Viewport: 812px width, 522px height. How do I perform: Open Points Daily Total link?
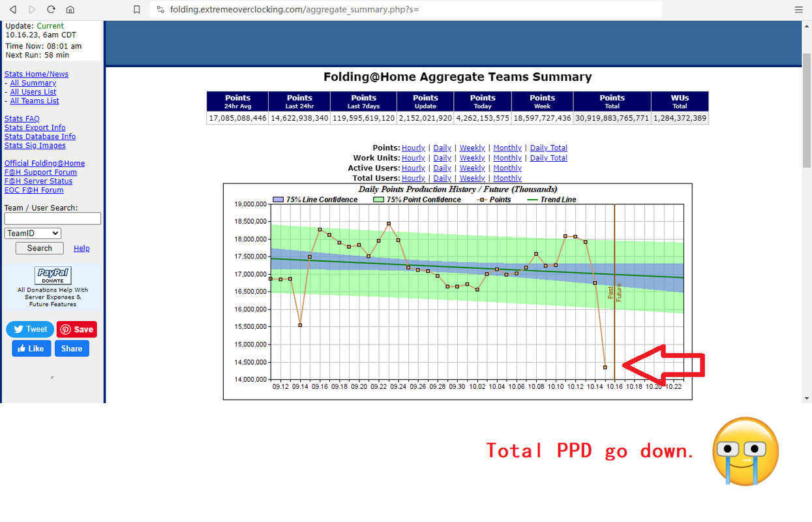click(549, 148)
